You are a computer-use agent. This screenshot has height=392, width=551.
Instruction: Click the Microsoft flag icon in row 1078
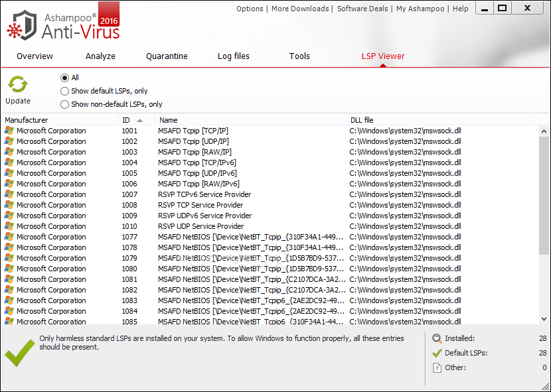[x=9, y=247]
